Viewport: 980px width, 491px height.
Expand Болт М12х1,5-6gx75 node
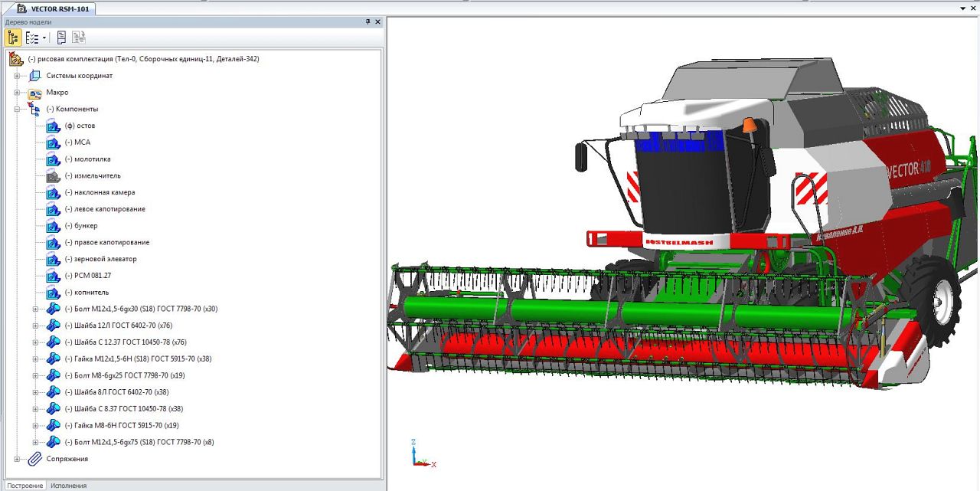coord(35,443)
